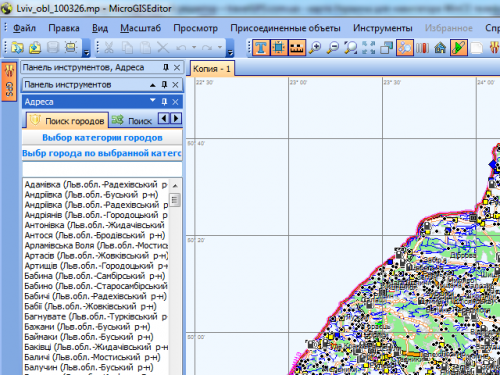Open the GPS side tab
The width and height of the screenshot is (500, 375).
click(x=9, y=82)
